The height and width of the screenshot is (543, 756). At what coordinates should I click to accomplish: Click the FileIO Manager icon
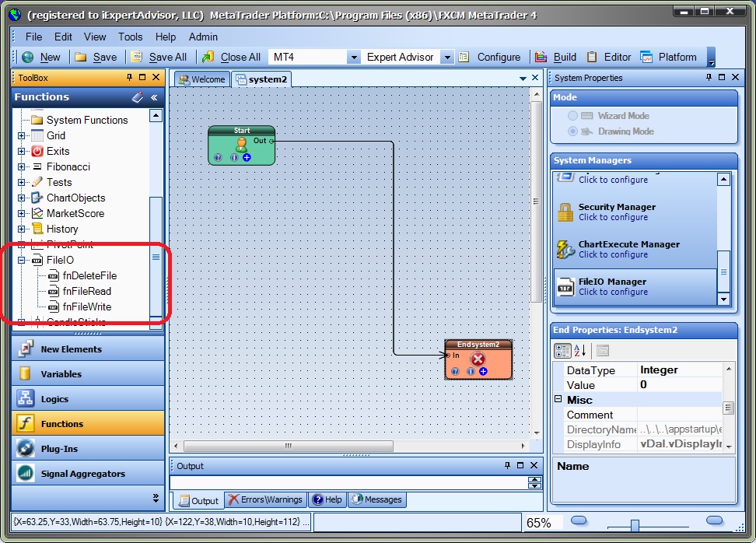(x=565, y=287)
